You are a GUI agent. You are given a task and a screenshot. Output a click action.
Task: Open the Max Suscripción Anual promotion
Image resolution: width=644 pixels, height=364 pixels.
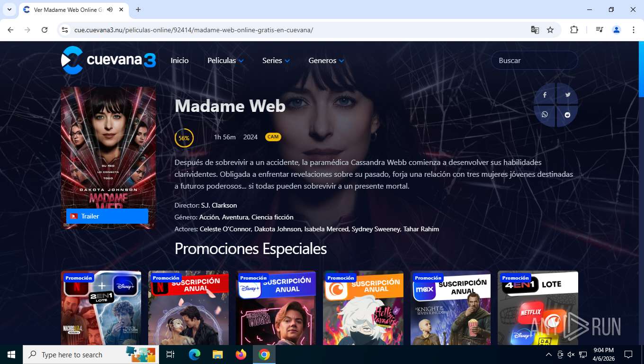click(x=450, y=308)
